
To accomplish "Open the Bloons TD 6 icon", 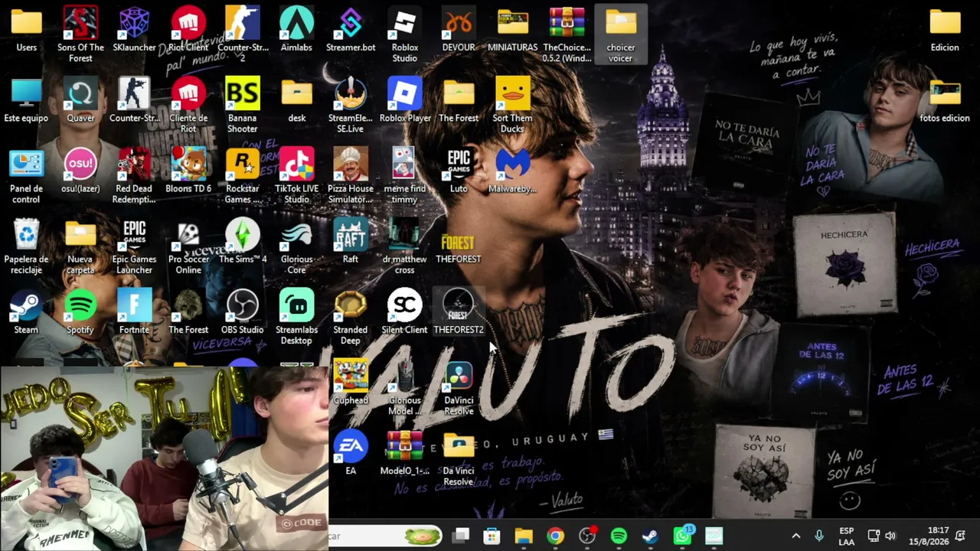I will pos(188,171).
